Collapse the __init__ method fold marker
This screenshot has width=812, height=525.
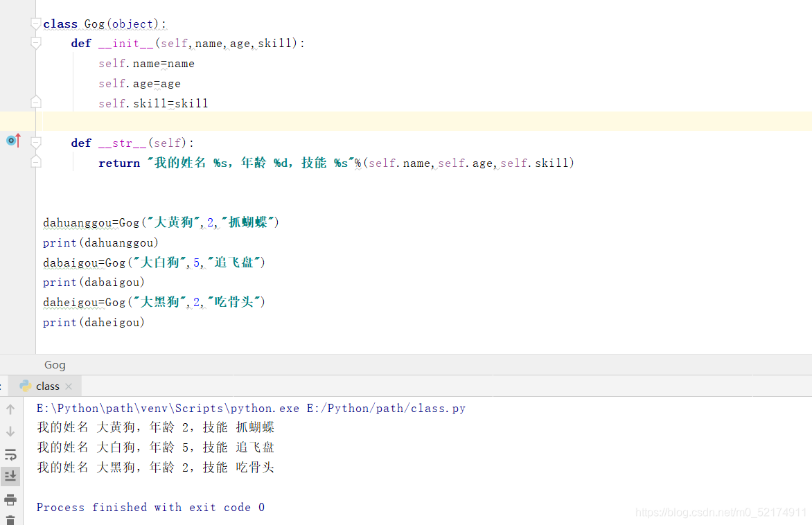(36, 44)
